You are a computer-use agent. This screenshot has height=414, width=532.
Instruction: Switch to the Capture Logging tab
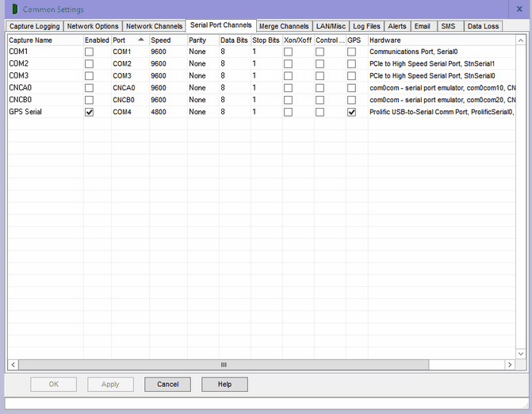pyautogui.click(x=34, y=26)
